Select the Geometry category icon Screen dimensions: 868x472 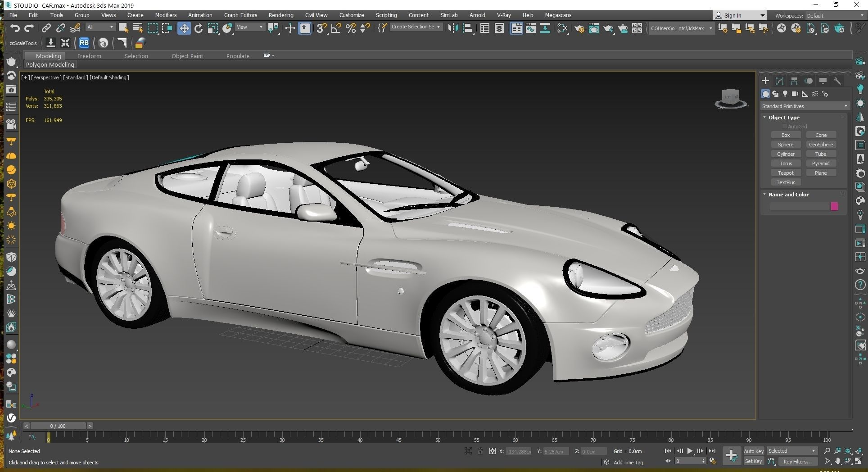tap(765, 94)
